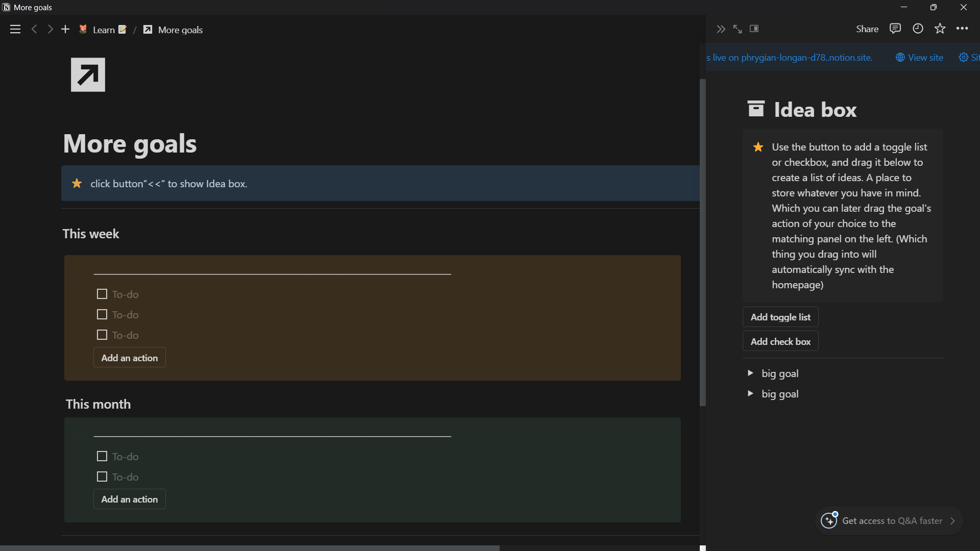Click Add toggle list button
Screen dimensions: 980x551
click(780, 317)
